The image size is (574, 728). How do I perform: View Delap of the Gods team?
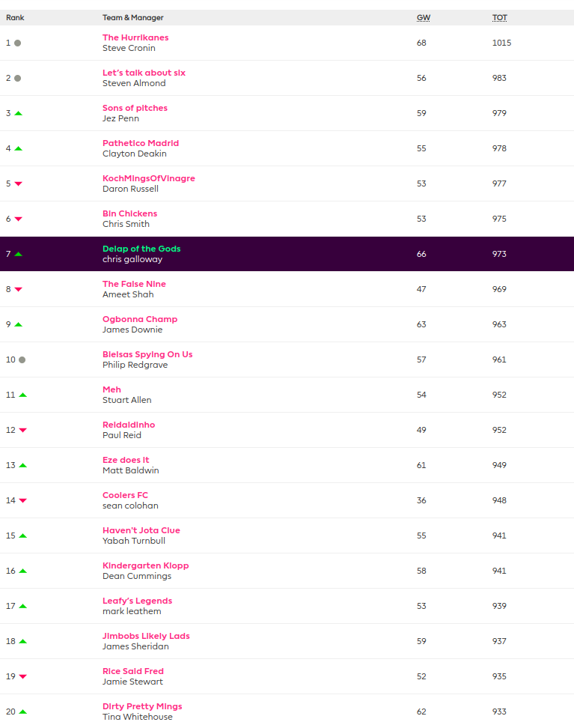tap(141, 249)
